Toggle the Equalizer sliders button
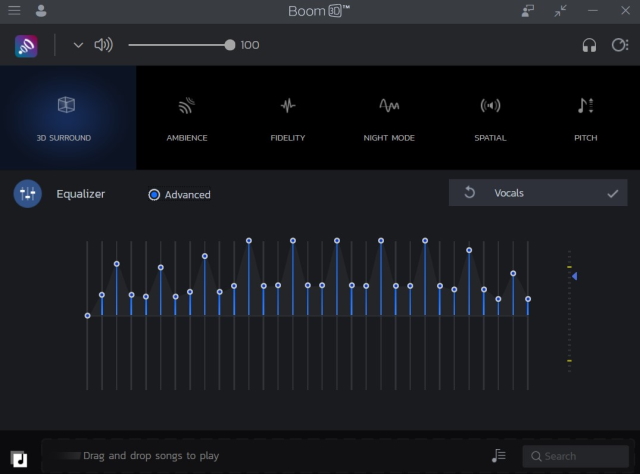This screenshot has width=640, height=474. pos(28,194)
